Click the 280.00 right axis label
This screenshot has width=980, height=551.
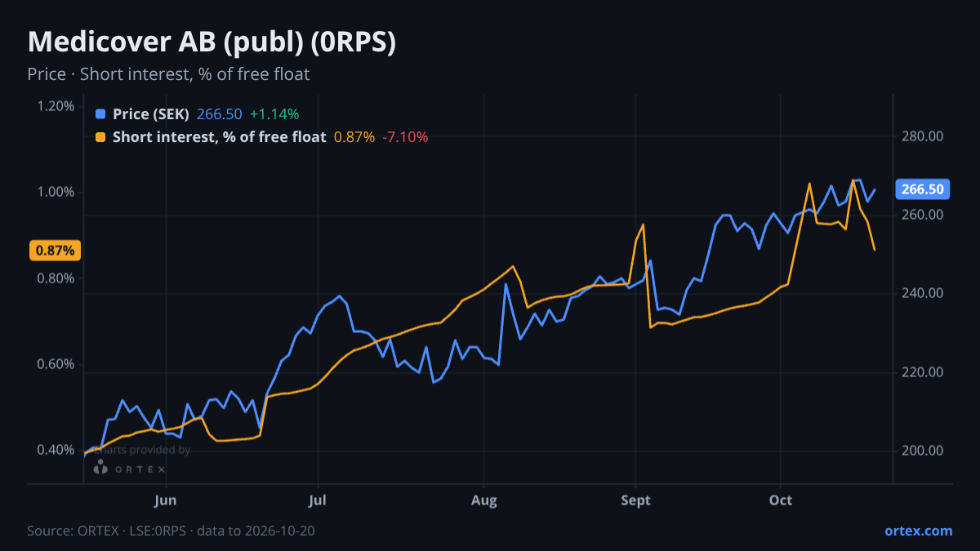click(923, 136)
